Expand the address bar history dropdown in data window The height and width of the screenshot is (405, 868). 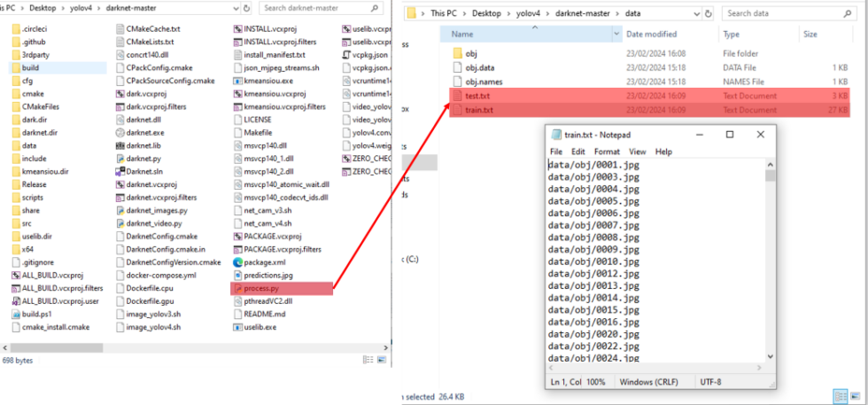(695, 14)
